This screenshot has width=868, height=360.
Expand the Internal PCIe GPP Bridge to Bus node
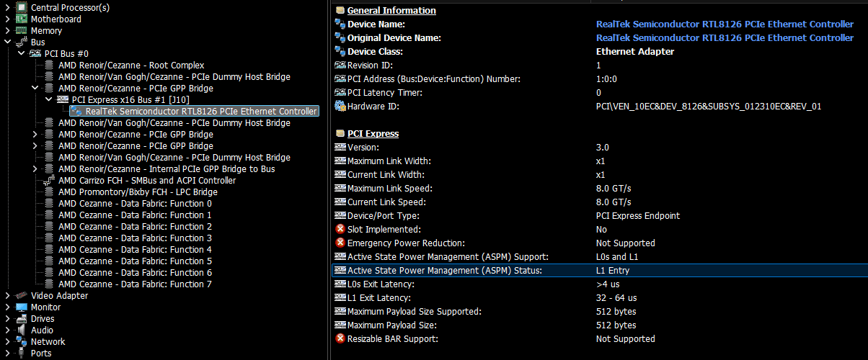point(35,169)
